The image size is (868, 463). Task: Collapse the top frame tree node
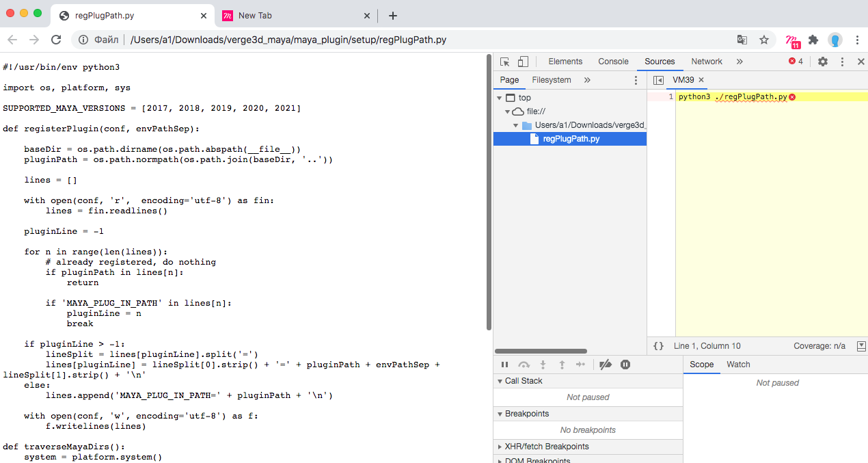pos(500,98)
